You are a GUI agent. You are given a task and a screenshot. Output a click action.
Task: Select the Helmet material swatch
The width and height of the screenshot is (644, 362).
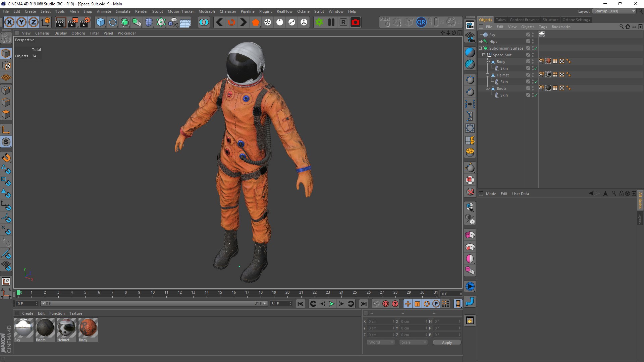click(66, 330)
